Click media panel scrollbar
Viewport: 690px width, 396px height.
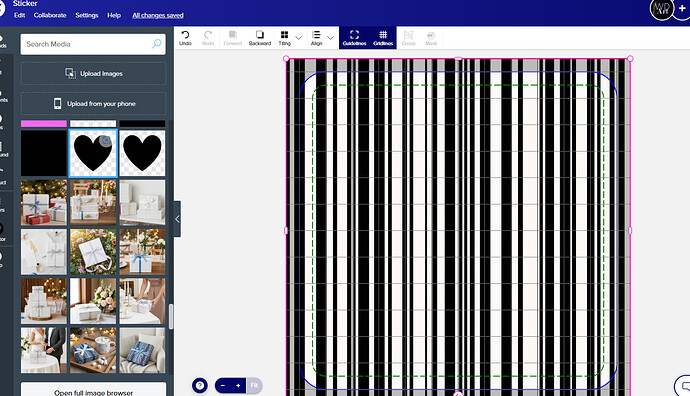tap(171, 316)
